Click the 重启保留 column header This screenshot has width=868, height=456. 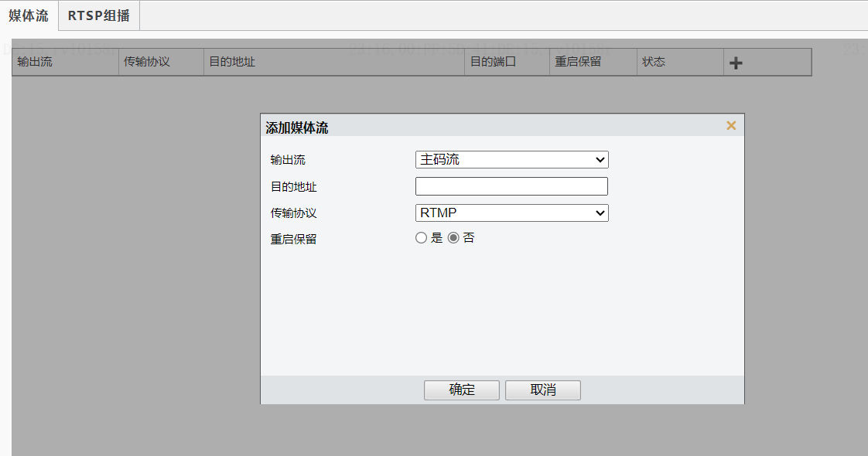[574, 62]
